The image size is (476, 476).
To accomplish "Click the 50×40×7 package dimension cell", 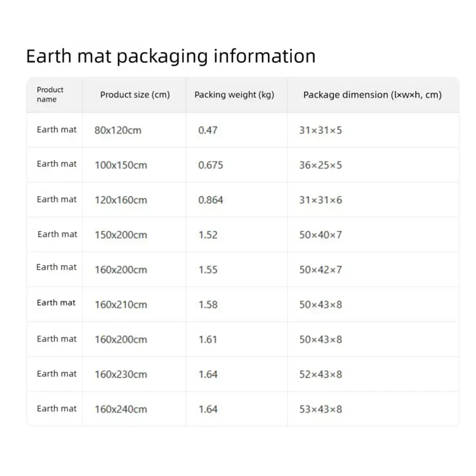I will 321,235.
